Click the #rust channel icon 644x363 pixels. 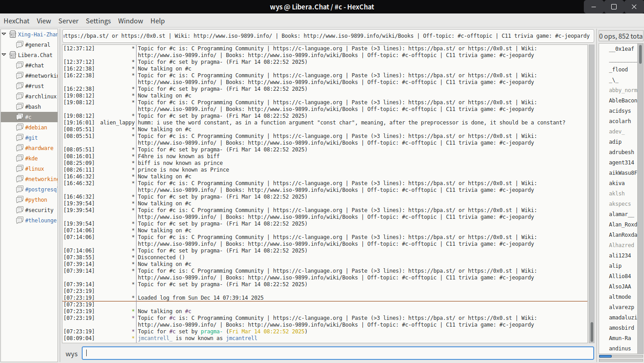[x=19, y=86]
